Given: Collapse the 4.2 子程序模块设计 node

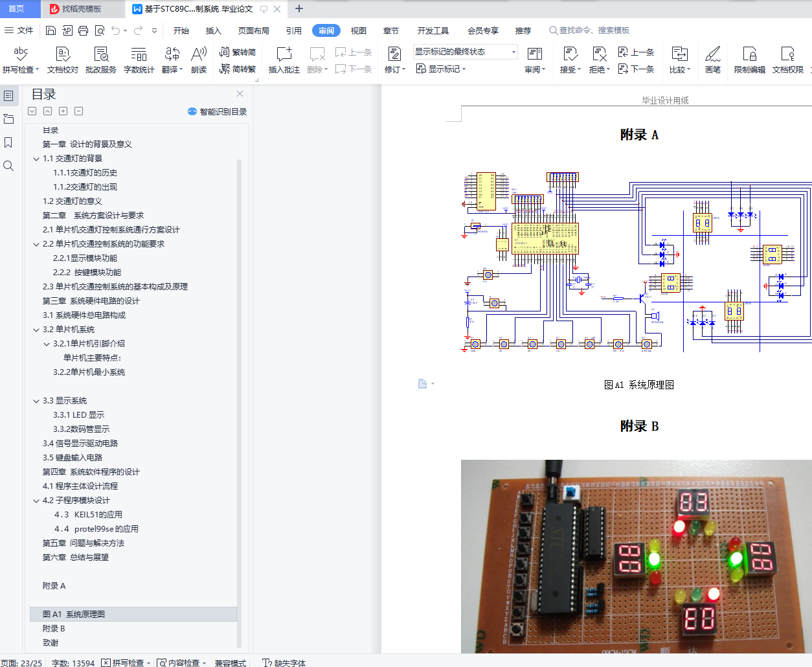Looking at the screenshot, I should click(x=36, y=501).
